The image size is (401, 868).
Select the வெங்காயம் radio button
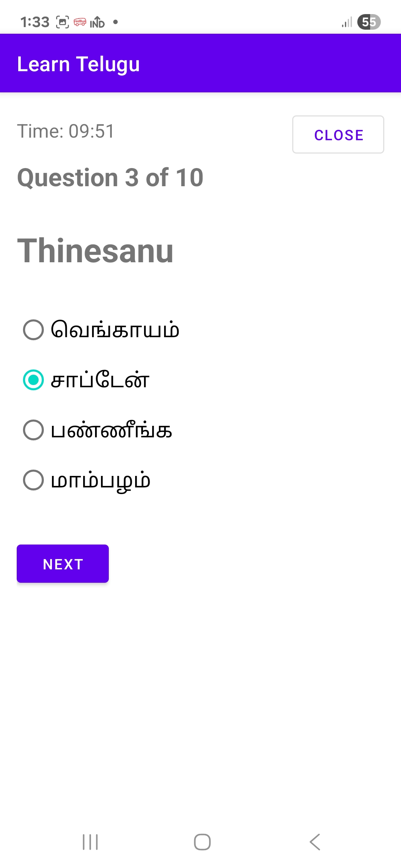coord(33,330)
